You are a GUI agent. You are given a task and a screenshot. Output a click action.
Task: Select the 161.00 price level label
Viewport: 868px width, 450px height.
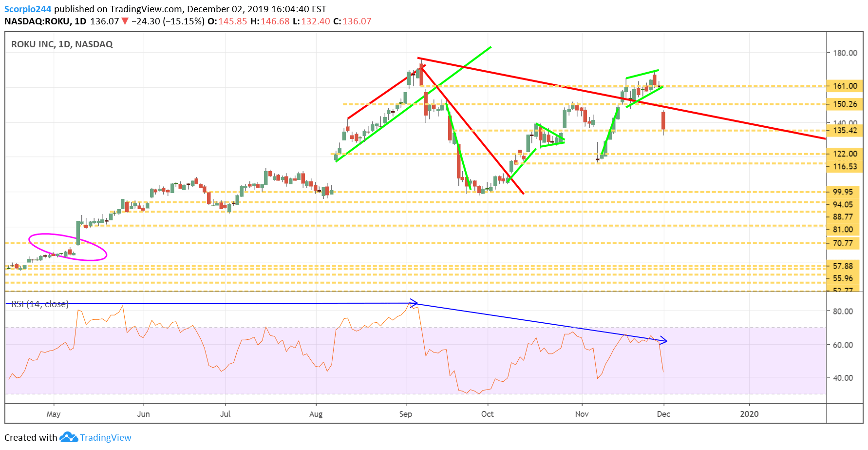845,86
